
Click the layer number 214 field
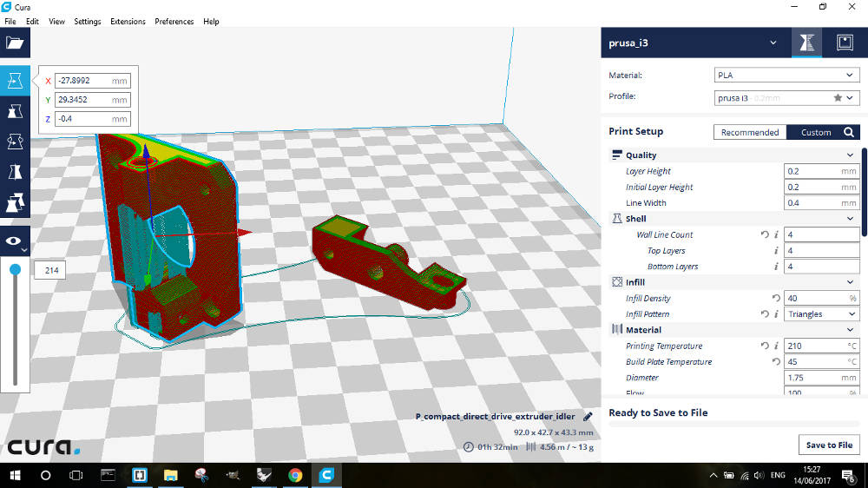(x=50, y=270)
